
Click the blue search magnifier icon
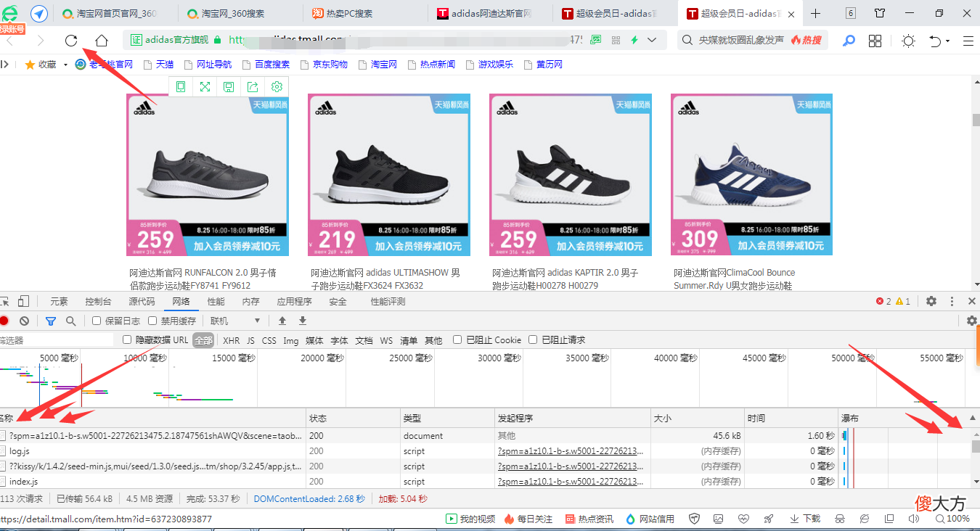[849, 41]
